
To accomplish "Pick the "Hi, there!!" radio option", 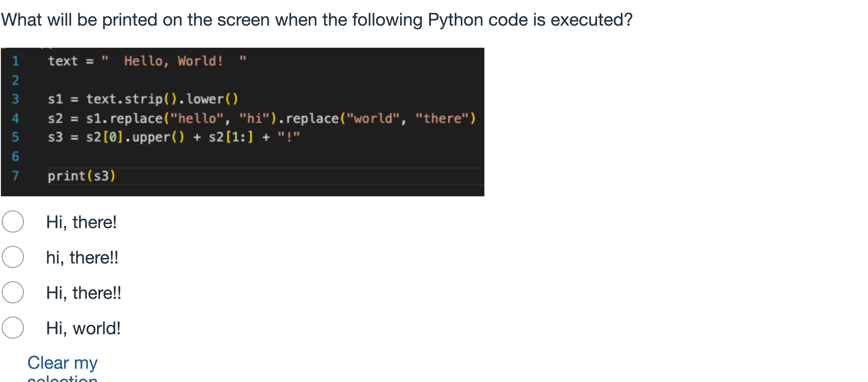I will tap(13, 292).
